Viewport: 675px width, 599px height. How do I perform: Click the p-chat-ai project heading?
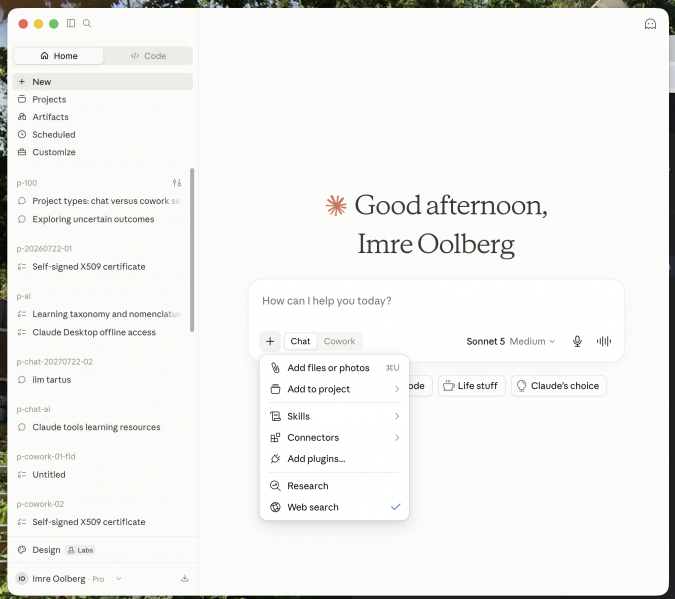tap(34, 409)
